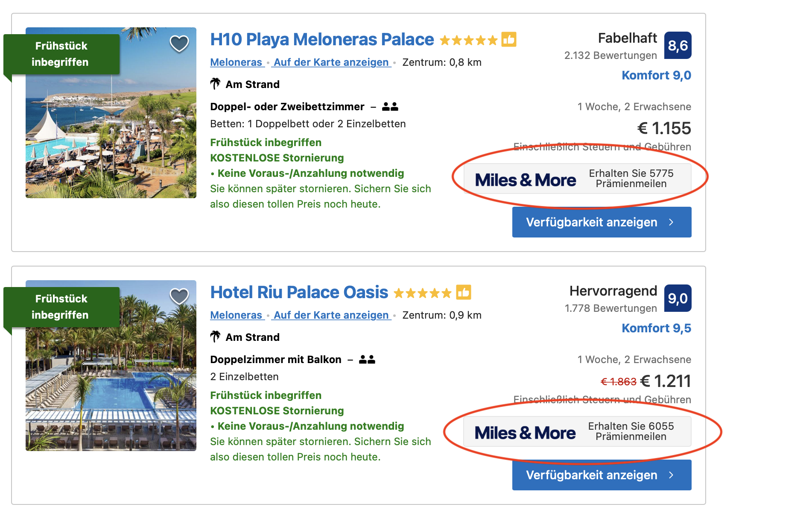The height and width of the screenshot is (510, 812).
Task: Open H10 Playa Meloneras Palace hotel page
Action: pos(322,40)
